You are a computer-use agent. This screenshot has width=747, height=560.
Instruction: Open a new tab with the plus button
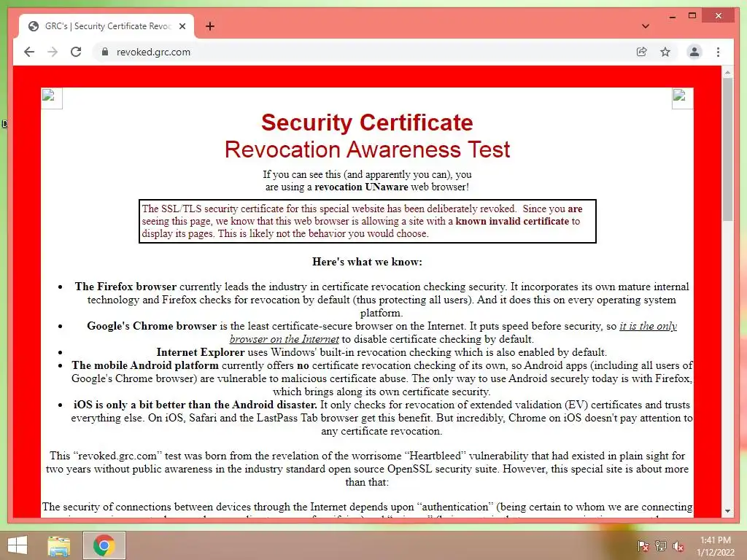click(x=209, y=26)
